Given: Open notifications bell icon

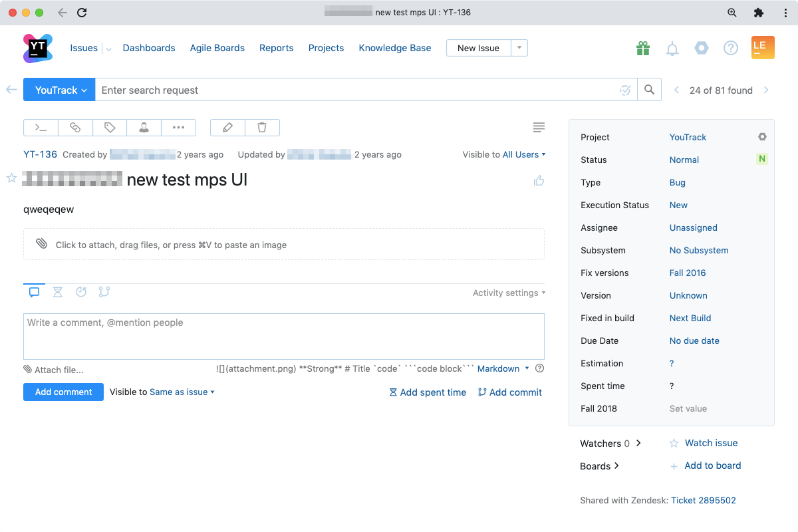Looking at the screenshot, I should pyautogui.click(x=672, y=49).
